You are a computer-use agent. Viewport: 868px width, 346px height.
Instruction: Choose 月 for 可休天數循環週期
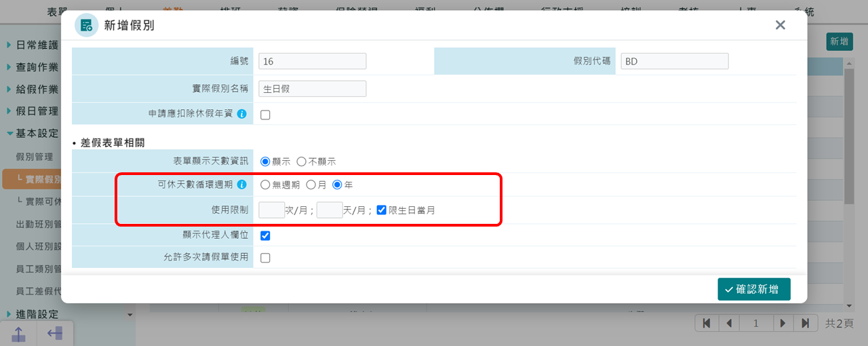(x=311, y=185)
